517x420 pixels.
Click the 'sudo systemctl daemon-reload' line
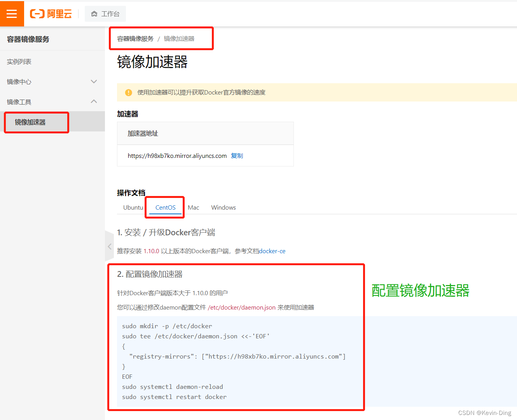coord(173,387)
